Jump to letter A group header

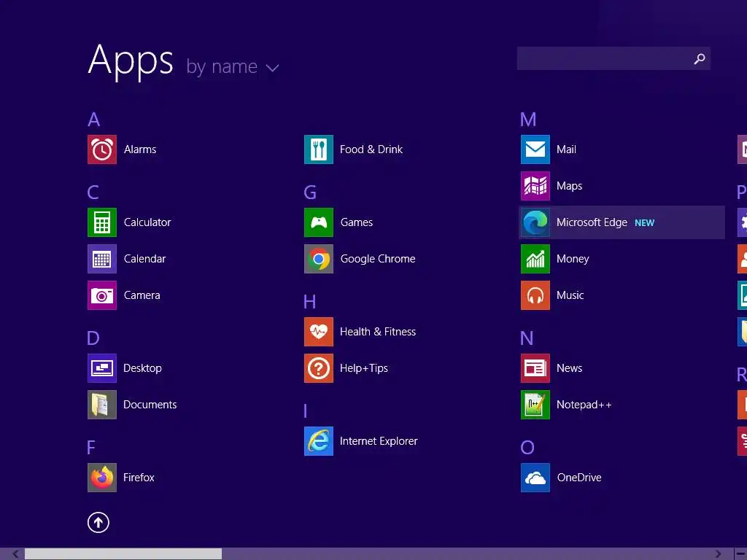pos(94,120)
